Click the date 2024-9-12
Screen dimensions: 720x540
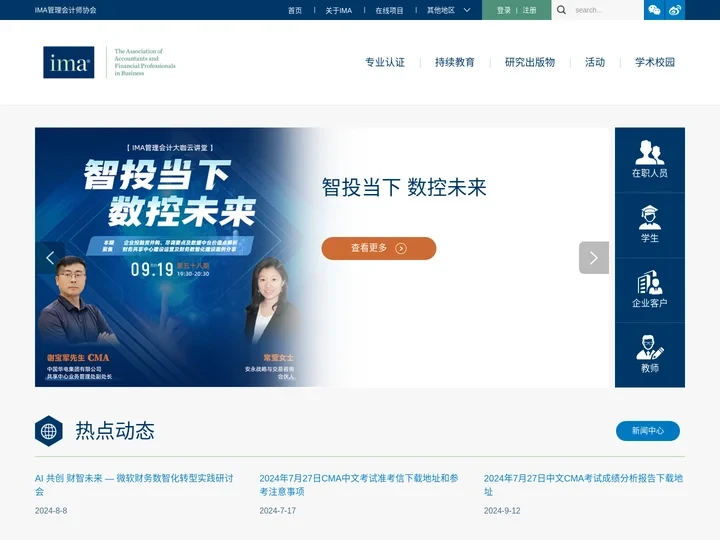502,511
